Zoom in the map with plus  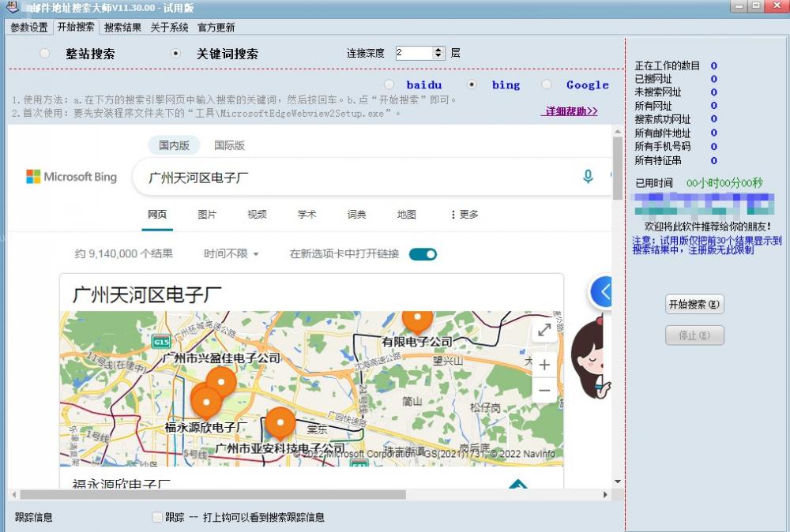pos(544,365)
